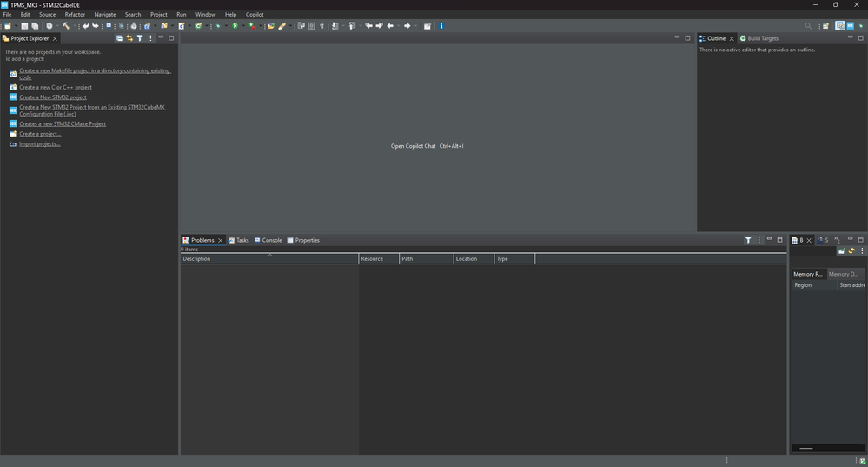Switch to the C/C++ perspective icon
Image resolution: width=868 pixels, height=467 pixels.
coord(840,26)
